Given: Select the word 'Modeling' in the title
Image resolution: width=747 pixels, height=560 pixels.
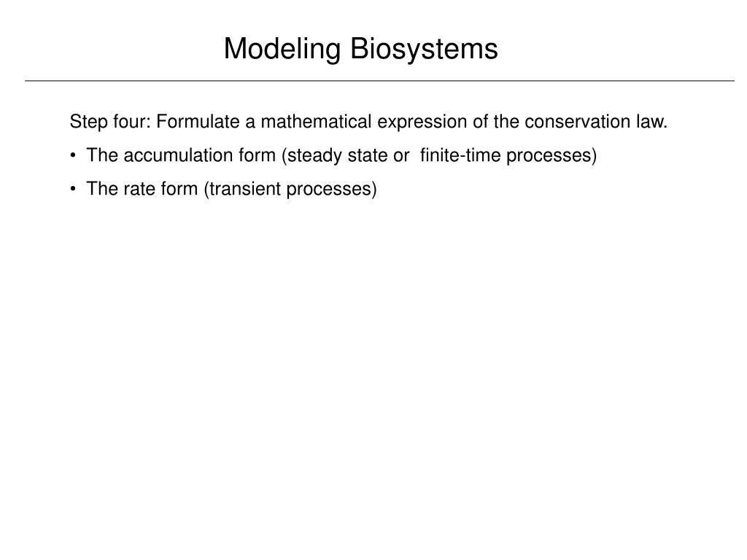Looking at the screenshot, I should 282,49.
